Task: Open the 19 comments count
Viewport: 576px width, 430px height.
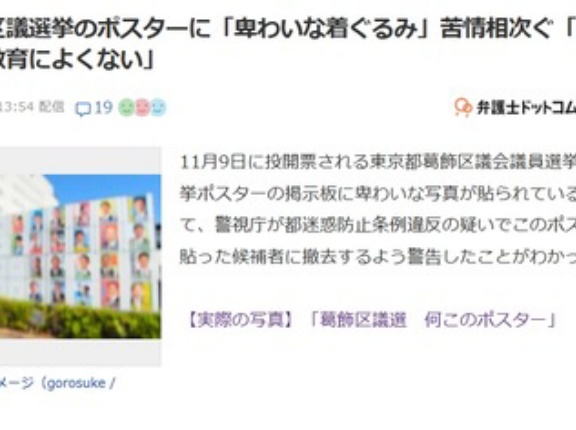Action: (x=103, y=108)
